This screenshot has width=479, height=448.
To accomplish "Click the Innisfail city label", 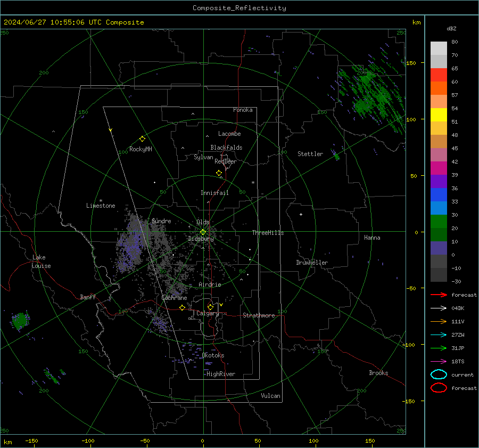I will coord(214,193).
